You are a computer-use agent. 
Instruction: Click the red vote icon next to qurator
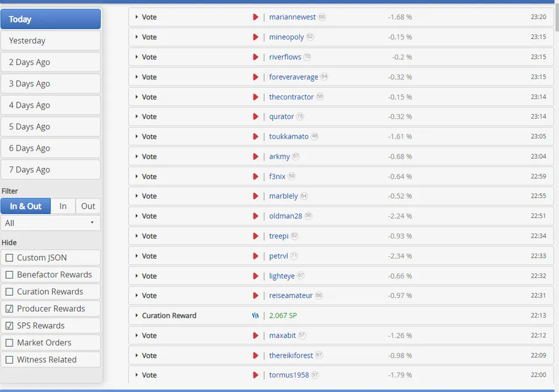pos(256,116)
